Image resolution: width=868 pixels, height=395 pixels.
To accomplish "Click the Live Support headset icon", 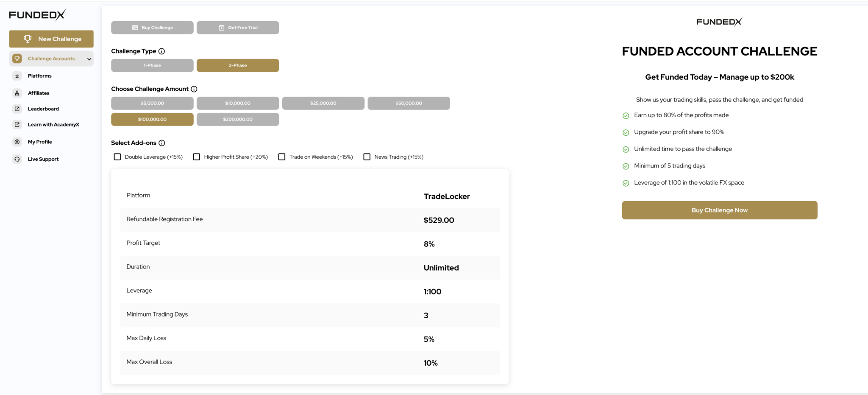I will tap(17, 159).
